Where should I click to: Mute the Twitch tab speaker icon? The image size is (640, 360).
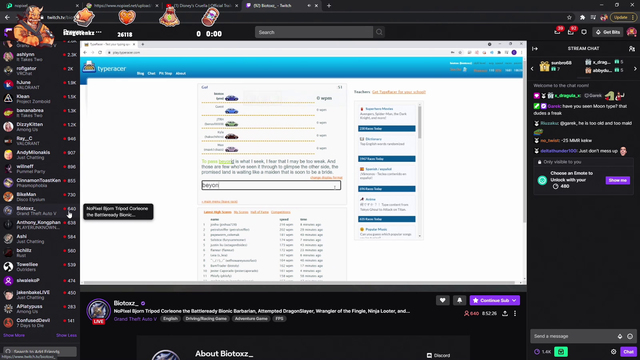coord(309,6)
